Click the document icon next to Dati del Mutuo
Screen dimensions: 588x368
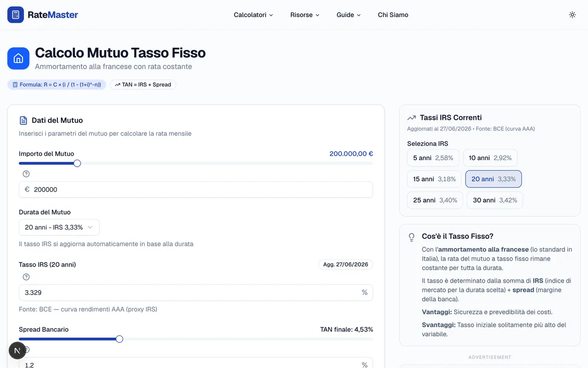coord(23,120)
